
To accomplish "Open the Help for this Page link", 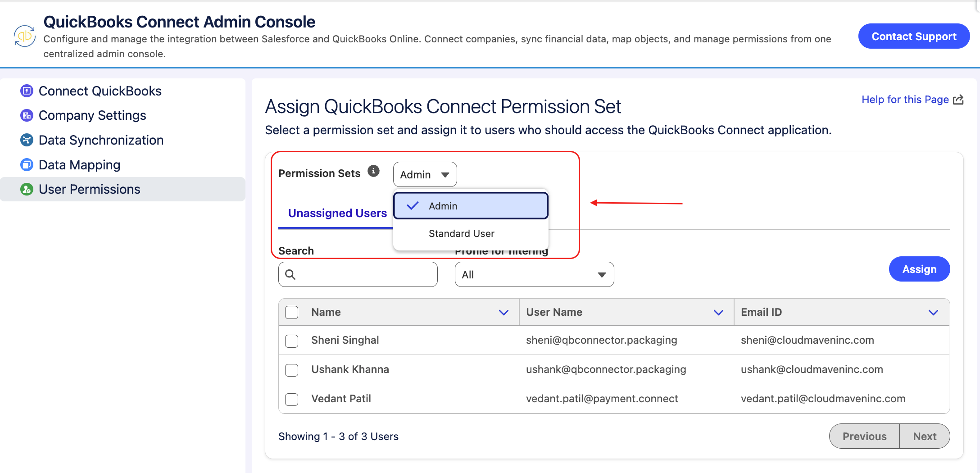I will [x=912, y=100].
